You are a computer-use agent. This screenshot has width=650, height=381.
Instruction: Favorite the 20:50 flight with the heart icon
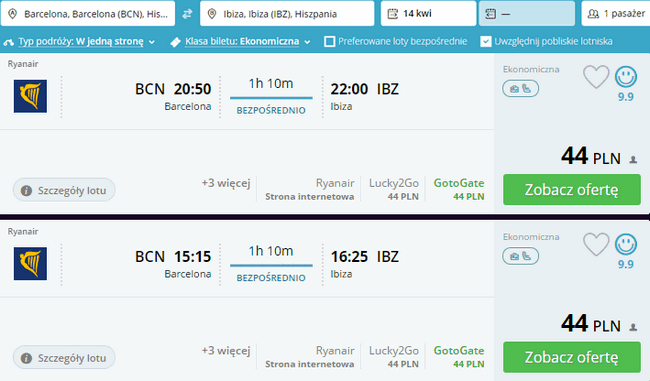click(596, 77)
